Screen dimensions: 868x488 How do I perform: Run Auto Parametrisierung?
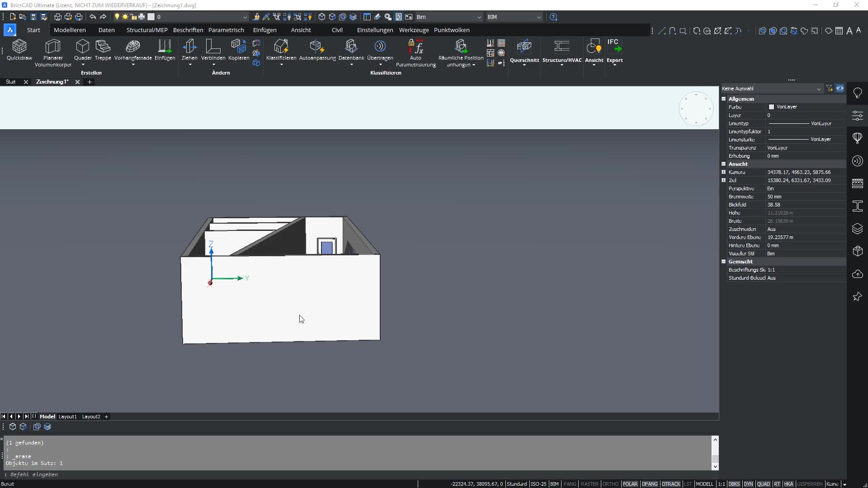pyautogui.click(x=415, y=53)
